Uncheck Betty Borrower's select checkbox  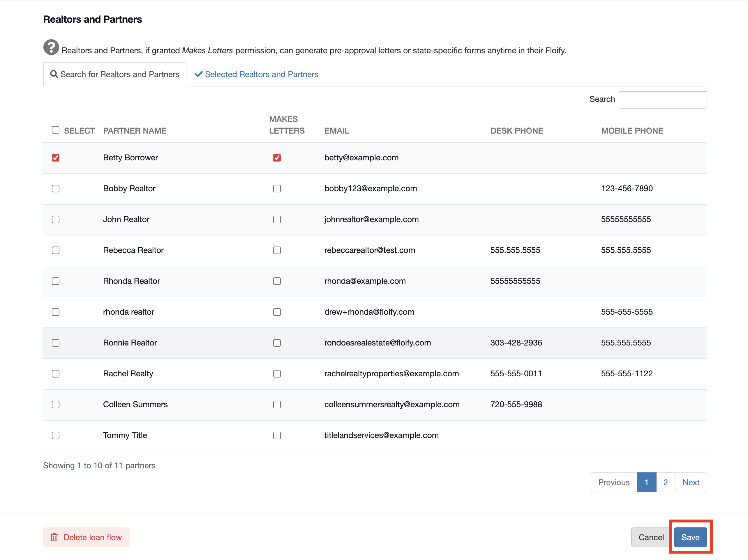[x=55, y=158]
